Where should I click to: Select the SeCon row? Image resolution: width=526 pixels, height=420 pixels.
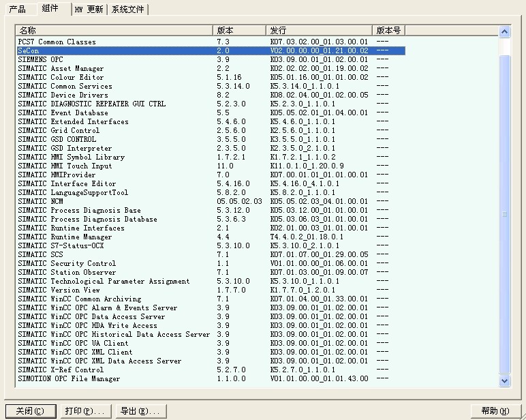tap(211, 50)
